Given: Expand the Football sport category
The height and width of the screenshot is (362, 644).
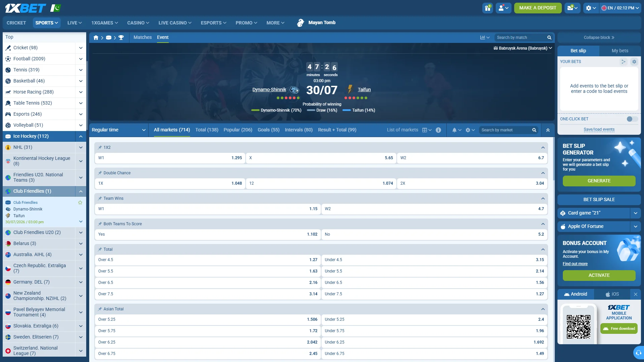Looking at the screenshot, I should (x=81, y=59).
